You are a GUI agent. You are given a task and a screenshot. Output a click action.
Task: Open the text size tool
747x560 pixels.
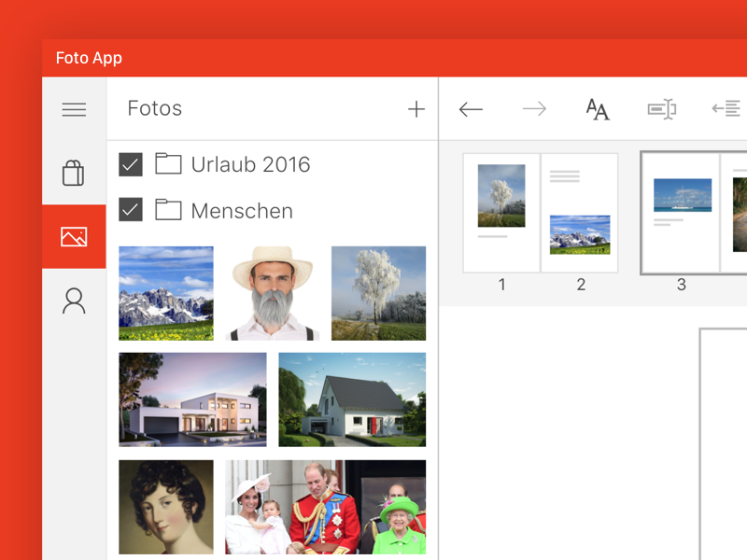point(598,109)
